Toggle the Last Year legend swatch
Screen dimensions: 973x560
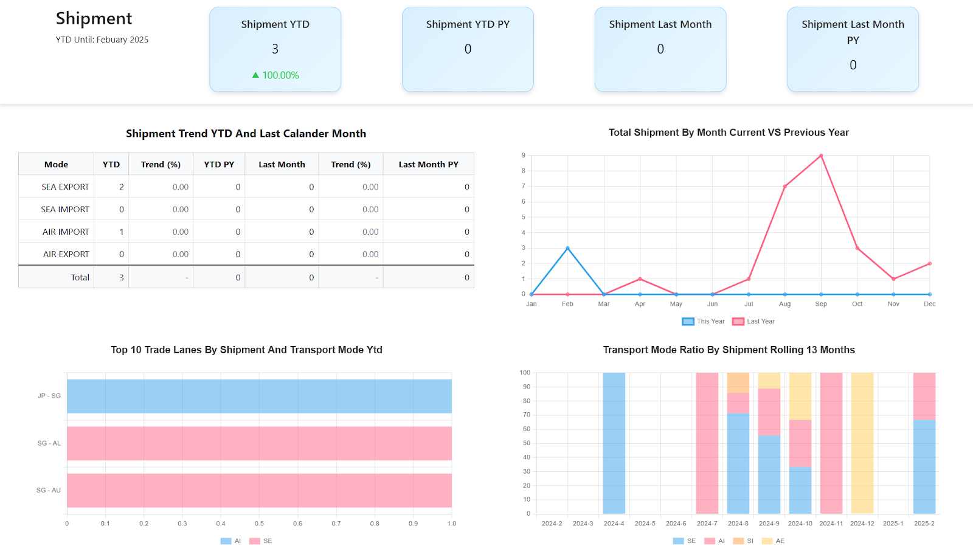[x=738, y=322]
